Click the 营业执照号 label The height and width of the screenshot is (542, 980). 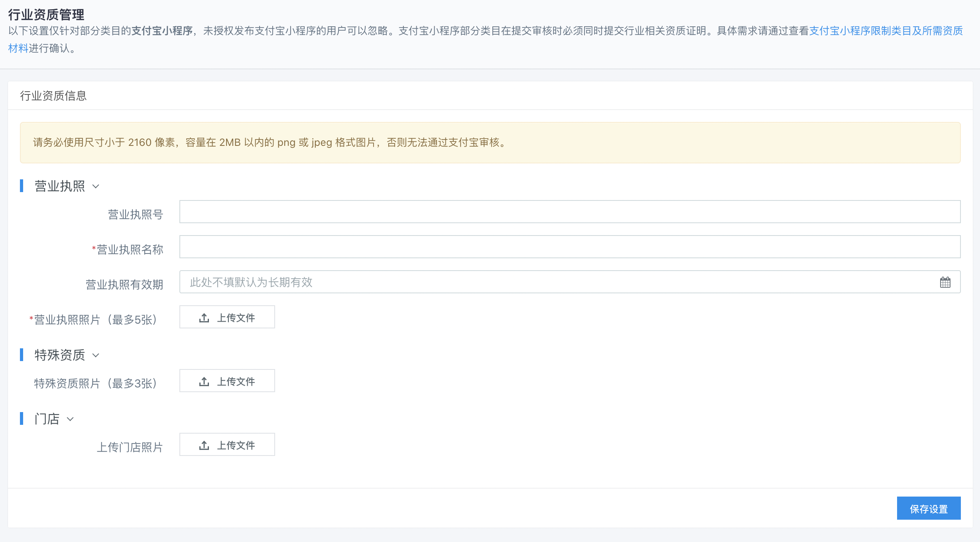click(136, 214)
